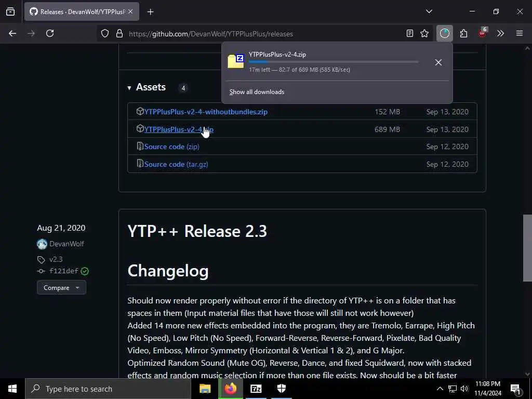Click the github.com address bar
This screenshot has height=399, width=532.
tap(264, 34)
